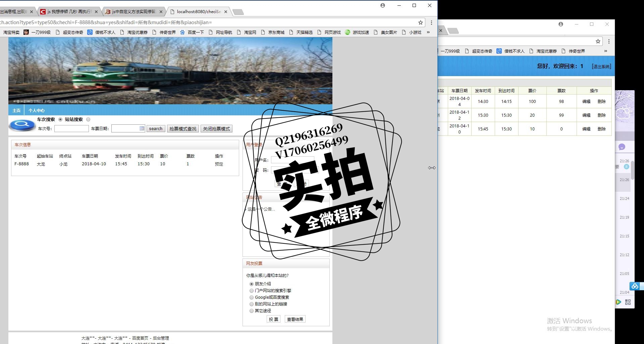Open the 车票日期 calendar picker icon
The height and width of the screenshot is (344, 644).
tap(142, 128)
